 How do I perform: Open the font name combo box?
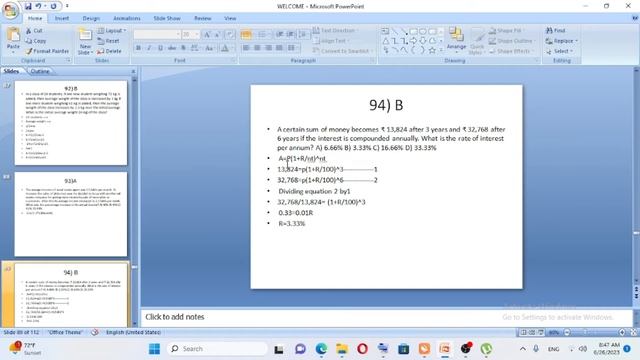click(157, 35)
